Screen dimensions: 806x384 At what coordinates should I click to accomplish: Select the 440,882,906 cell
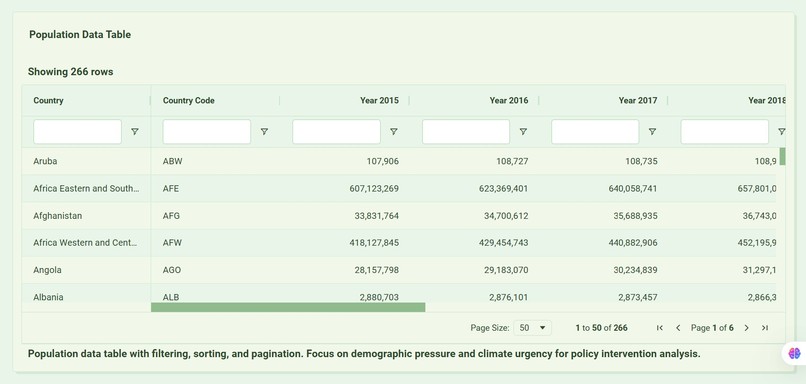[x=603, y=243]
